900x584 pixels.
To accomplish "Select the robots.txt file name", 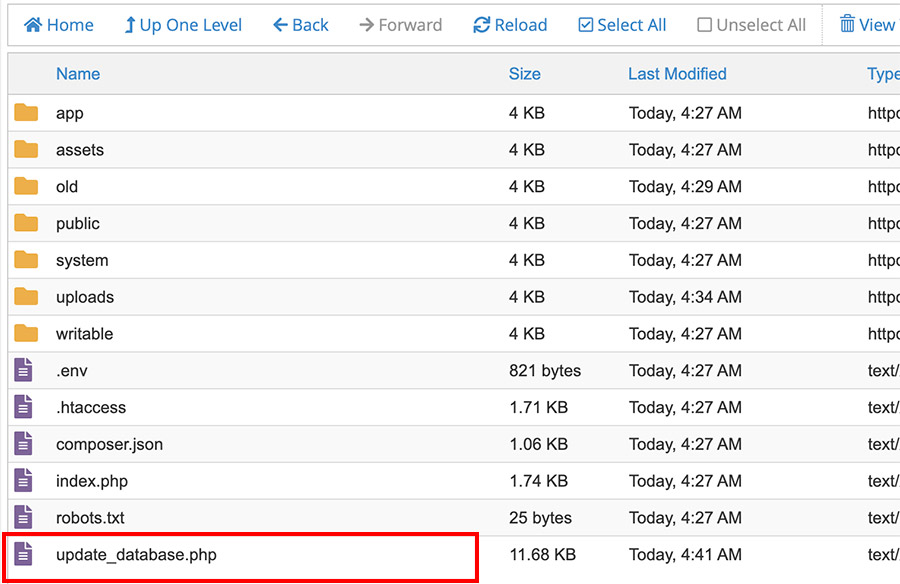I will click(90, 518).
